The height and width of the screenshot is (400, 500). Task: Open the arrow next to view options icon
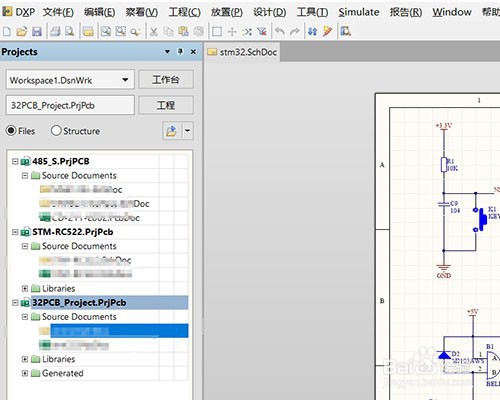click(187, 130)
